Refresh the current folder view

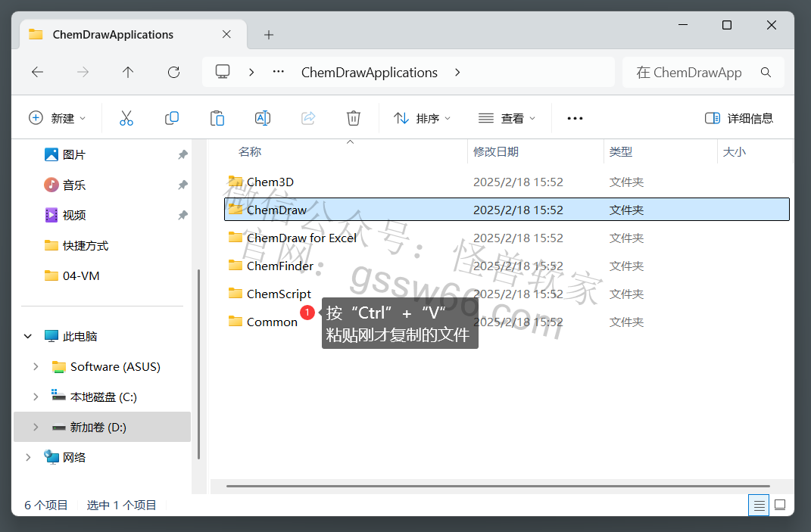point(174,73)
